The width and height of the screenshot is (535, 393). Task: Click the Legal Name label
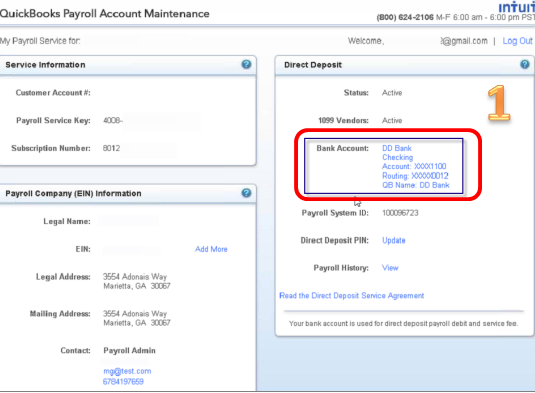67,221
